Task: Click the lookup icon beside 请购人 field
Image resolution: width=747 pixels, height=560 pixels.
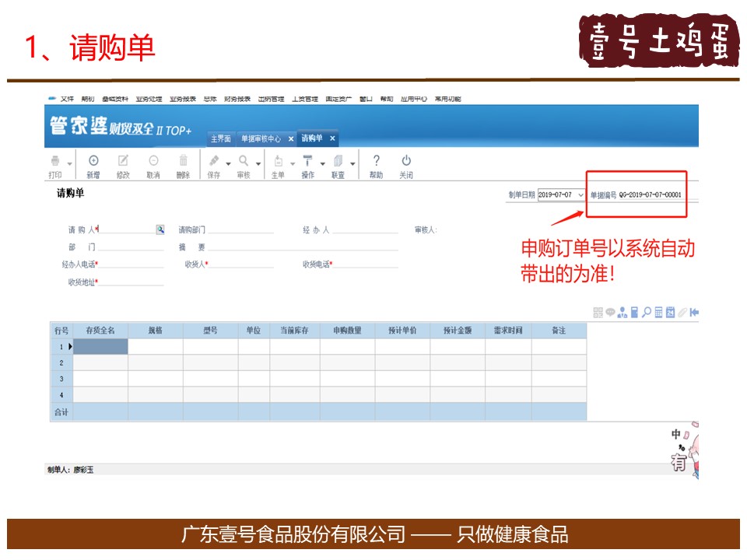Action: click(160, 229)
